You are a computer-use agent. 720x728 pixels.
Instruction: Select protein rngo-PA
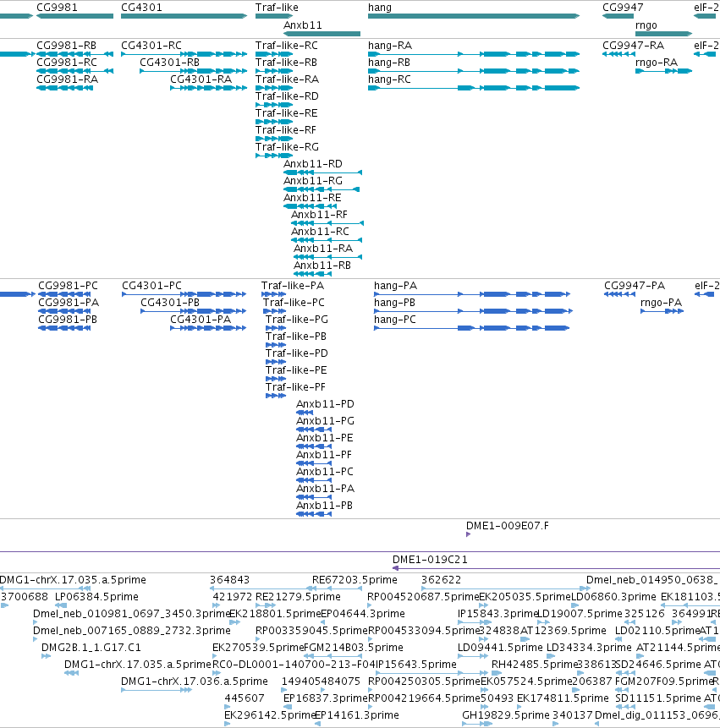(x=662, y=311)
